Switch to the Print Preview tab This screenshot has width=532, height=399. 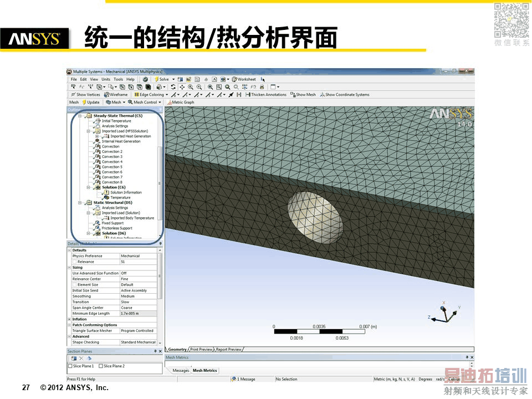coord(201,349)
